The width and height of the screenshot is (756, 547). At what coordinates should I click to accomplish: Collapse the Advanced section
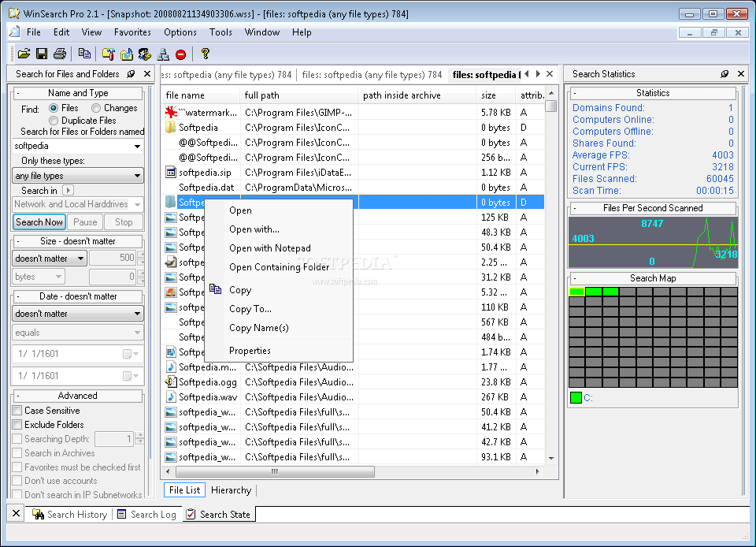[x=18, y=396]
